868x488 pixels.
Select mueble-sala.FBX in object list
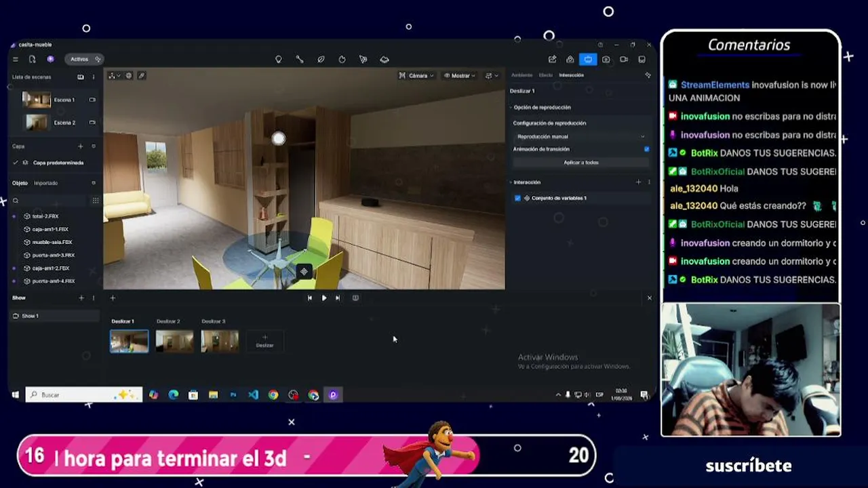point(52,242)
